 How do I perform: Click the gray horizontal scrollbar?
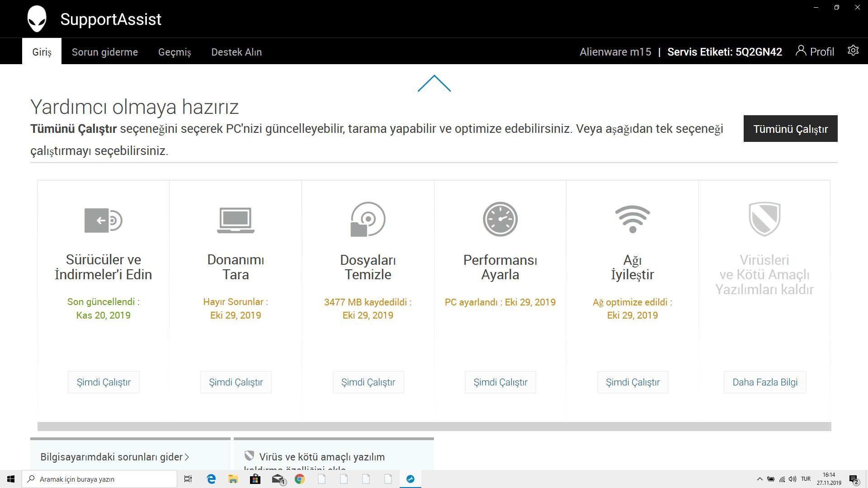point(434,427)
